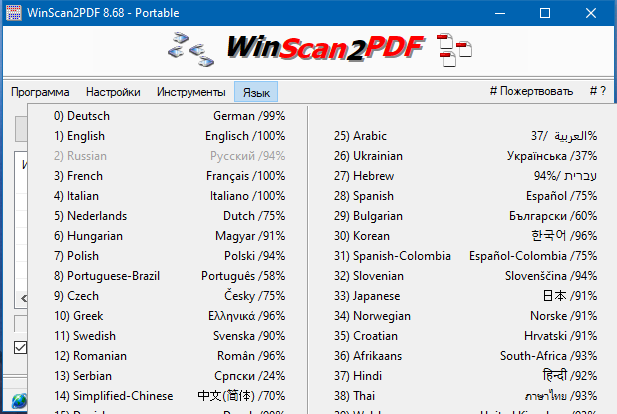Image resolution: width=617 pixels, height=414 pixels.
Task: Select 13) Serbian language
Action: [169, 376]
